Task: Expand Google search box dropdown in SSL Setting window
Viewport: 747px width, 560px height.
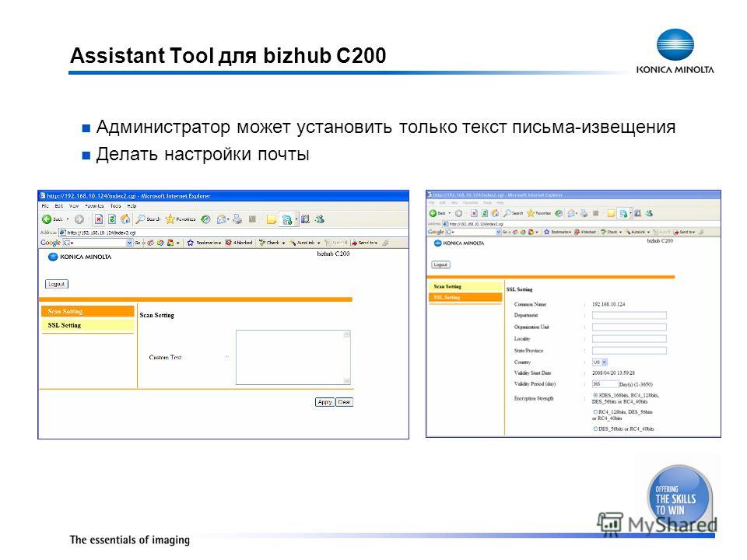Action: 498,232
